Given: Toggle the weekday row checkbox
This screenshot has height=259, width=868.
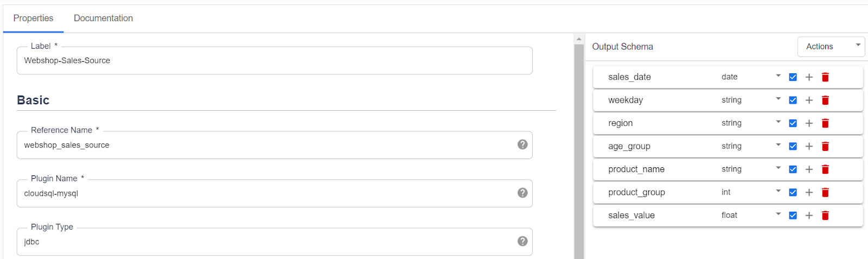Looking at the screenshot, I should pos(793,100).
